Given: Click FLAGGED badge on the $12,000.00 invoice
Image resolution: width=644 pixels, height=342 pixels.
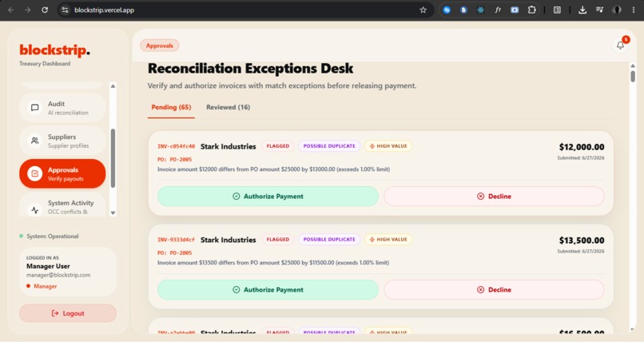Looking at the screenshot, I should [278, 146].
